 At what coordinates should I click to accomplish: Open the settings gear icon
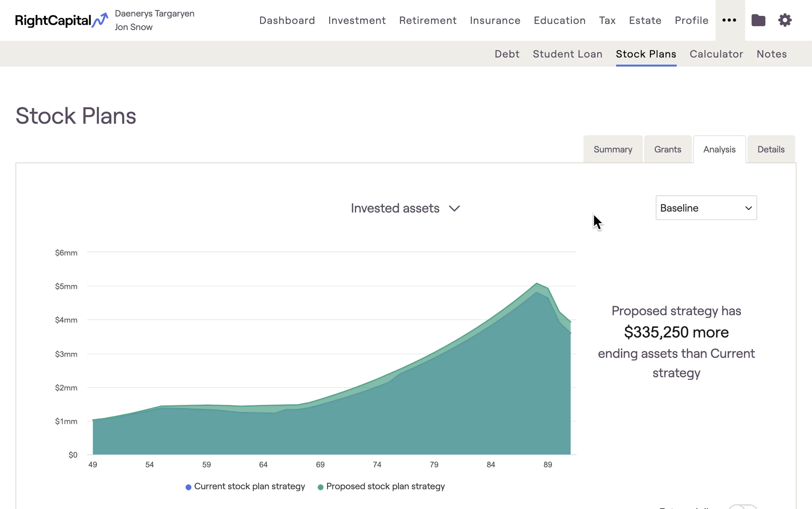[785, 20]
